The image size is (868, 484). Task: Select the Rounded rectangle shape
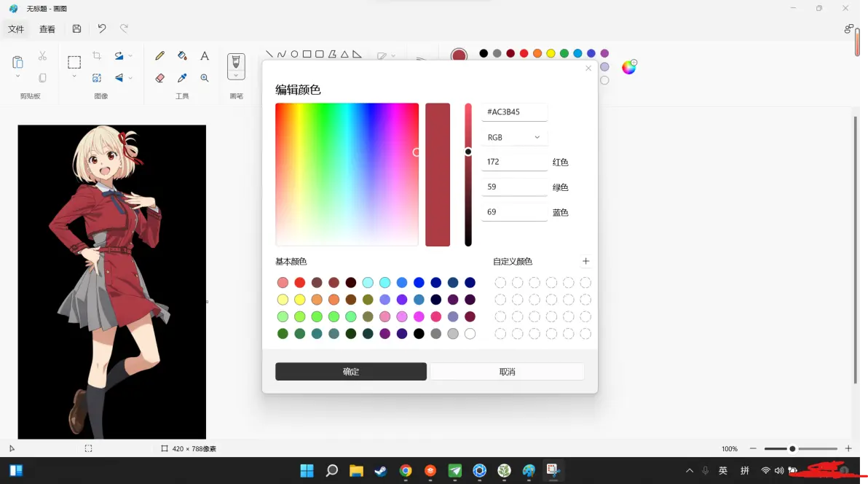[320, 55]
